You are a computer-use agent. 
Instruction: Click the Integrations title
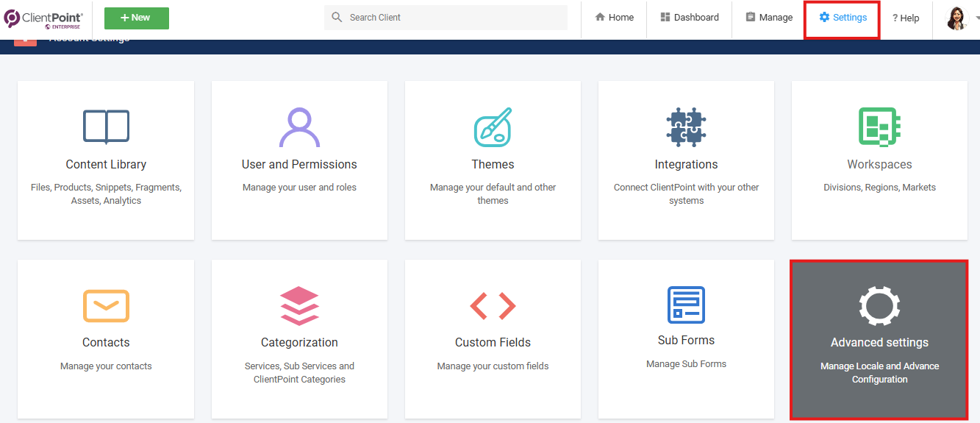pyautogui.click(x=686, y=164)
